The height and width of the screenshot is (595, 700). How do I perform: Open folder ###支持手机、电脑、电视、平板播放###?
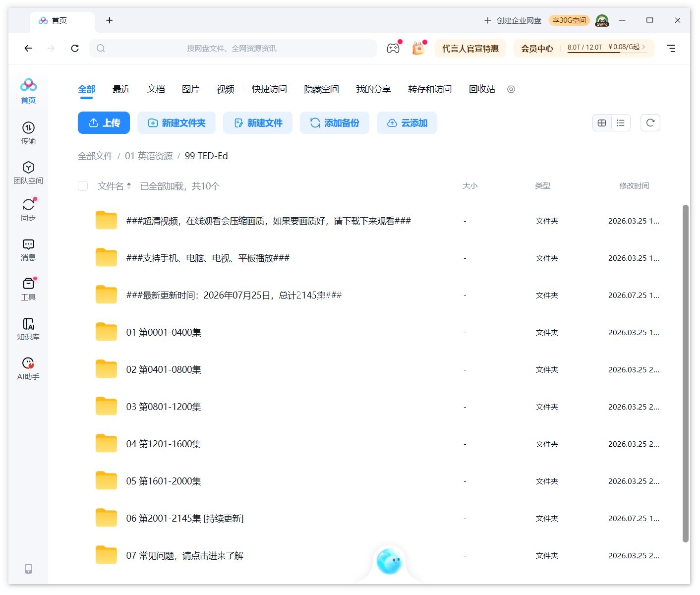pos(208,258)
